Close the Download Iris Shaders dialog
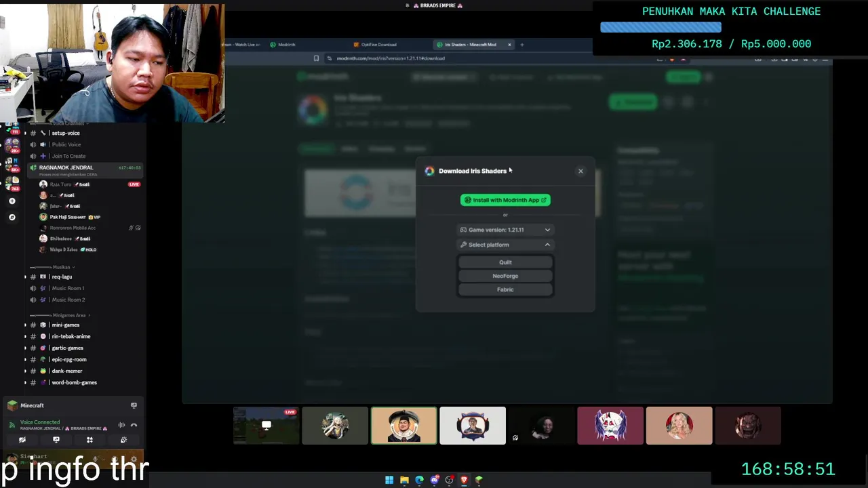Screen dimensions: 868x488 580,171
